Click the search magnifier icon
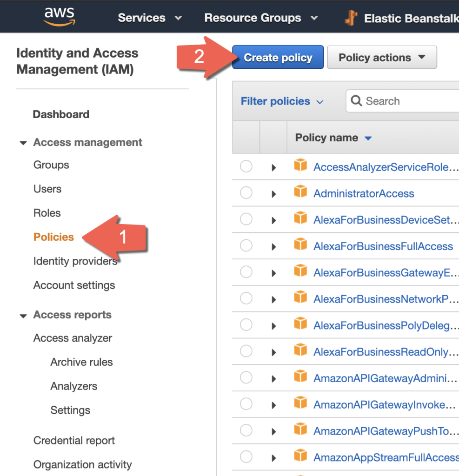 (x=357, y=101)
